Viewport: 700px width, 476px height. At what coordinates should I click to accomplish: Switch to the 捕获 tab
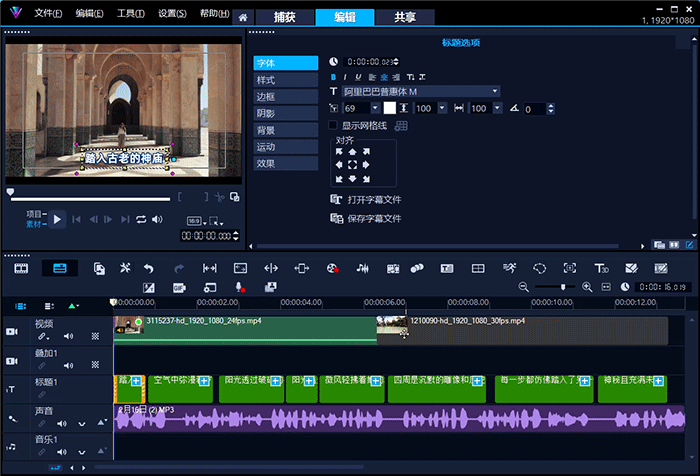click(x=285, y=17)
